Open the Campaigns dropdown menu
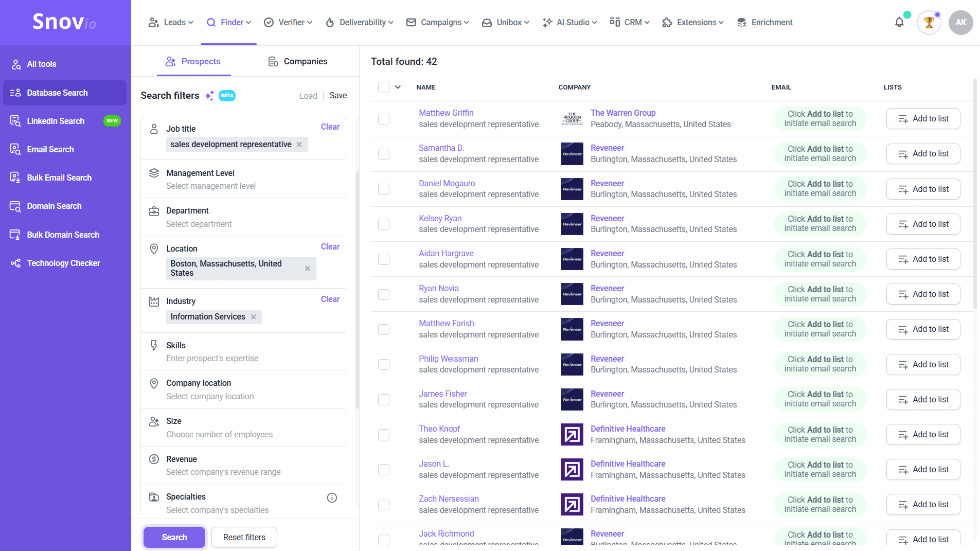Viewport: 980px width, 551px height. (438, 23)
